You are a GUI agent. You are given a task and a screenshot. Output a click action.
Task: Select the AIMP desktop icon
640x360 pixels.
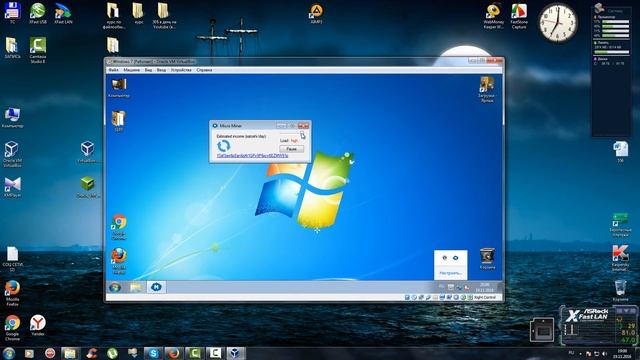coord(316,13)
